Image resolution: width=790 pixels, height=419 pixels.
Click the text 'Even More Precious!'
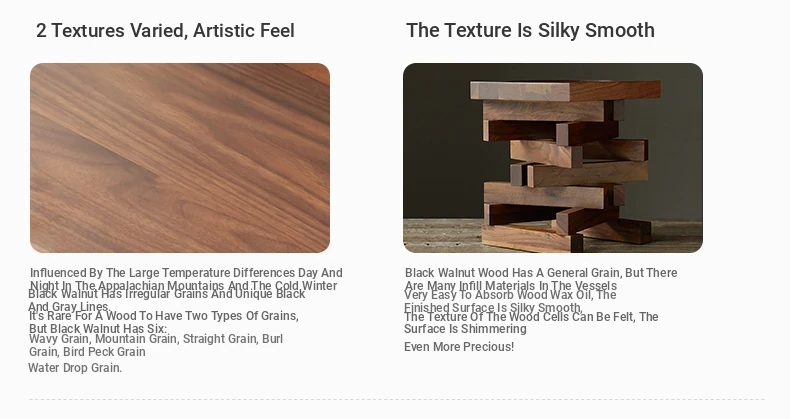tap(459, 346)
